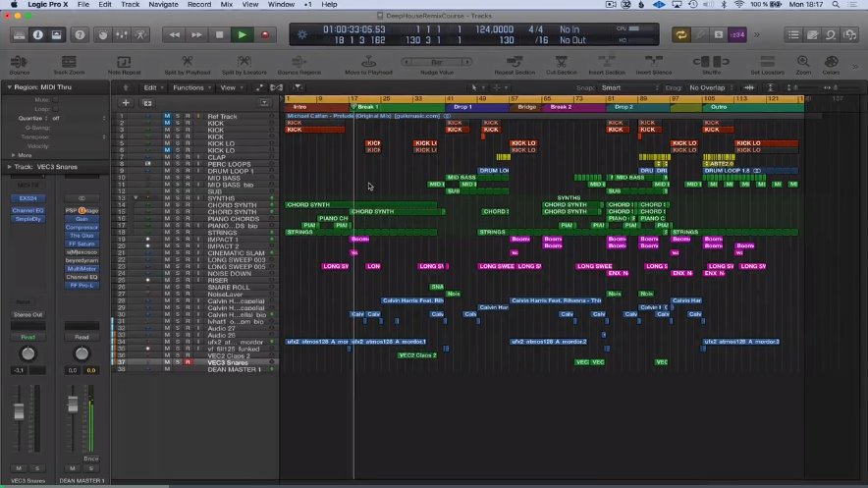Solo the CLAP track
The image size is (868, 488).
[x=178, y=157]
